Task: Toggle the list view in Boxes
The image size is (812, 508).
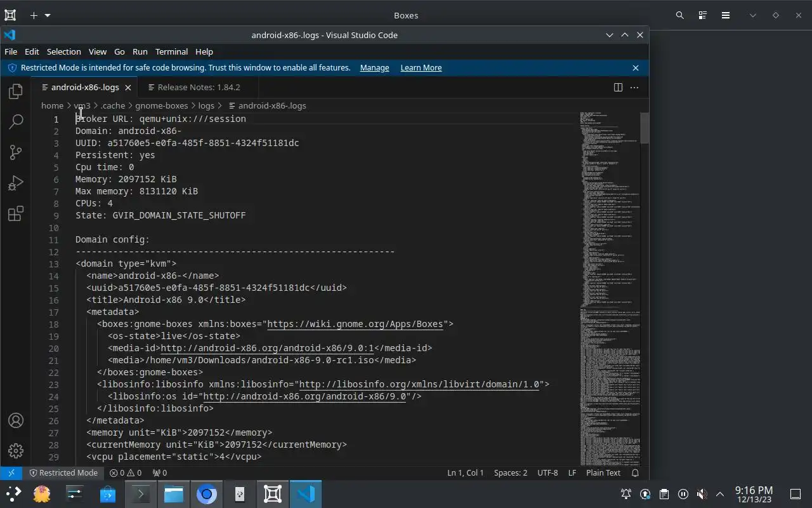Action: tap(702, 15)
